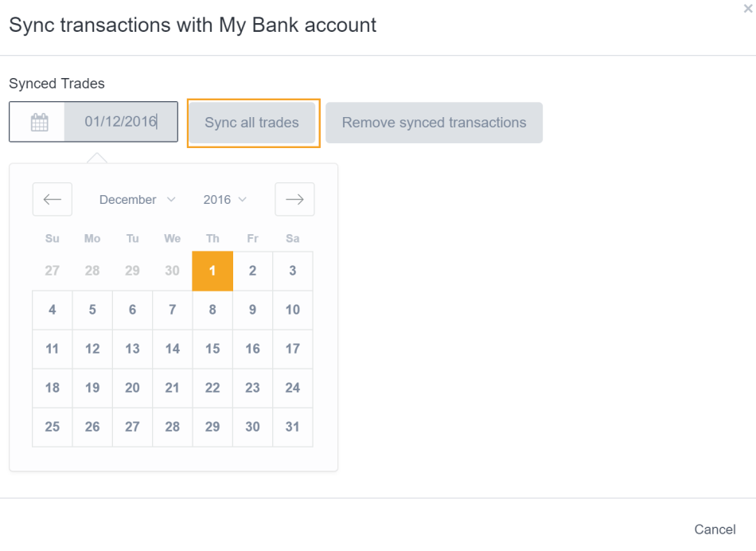Select December 20 in the calendar
756x551 pixels.
click(132, 388)
